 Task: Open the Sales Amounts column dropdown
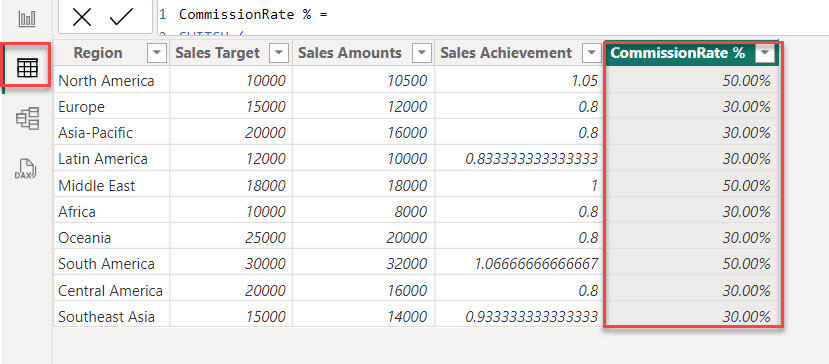coord(421,53)
